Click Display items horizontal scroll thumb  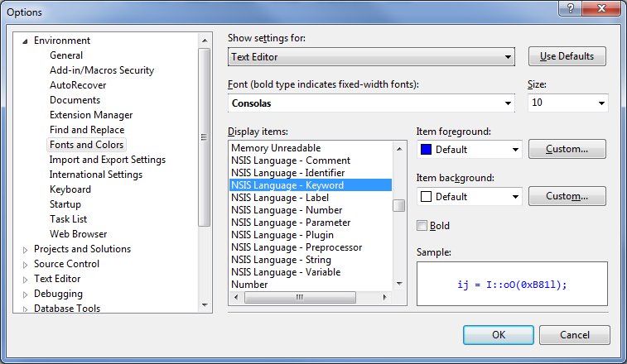pos(300,297)
